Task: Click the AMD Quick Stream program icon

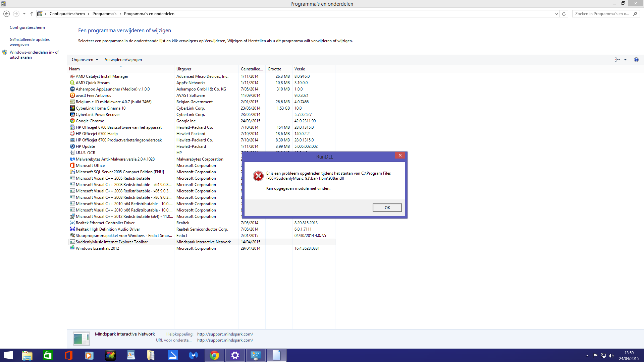Action: click(72, 83)
